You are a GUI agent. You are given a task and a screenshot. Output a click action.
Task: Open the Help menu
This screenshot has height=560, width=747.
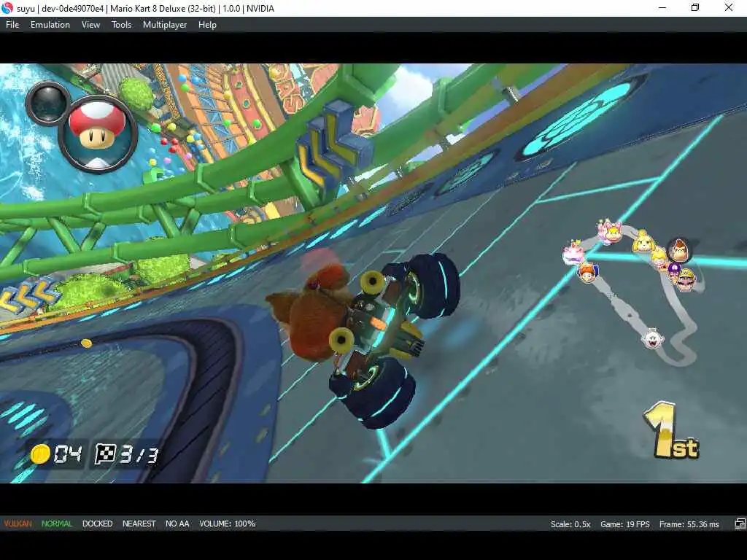pyautogui.click(x=207, y=25)
